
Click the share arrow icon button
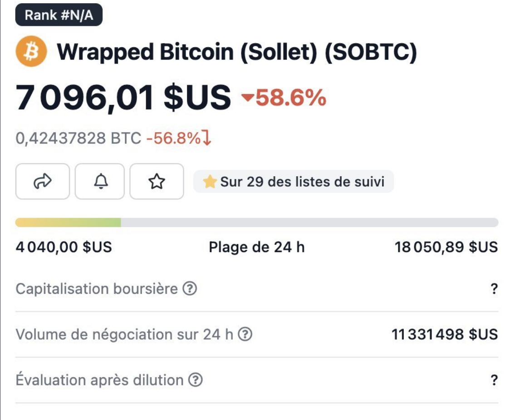(43, 182)
